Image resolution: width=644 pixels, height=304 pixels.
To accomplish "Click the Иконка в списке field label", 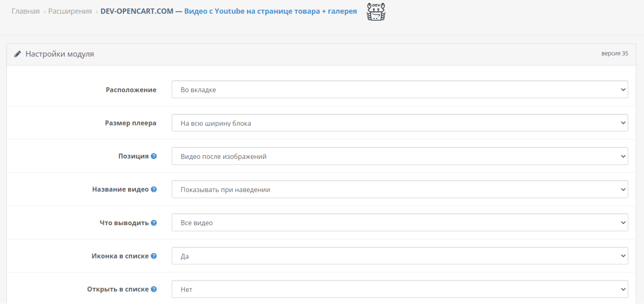I will (120, 256).
